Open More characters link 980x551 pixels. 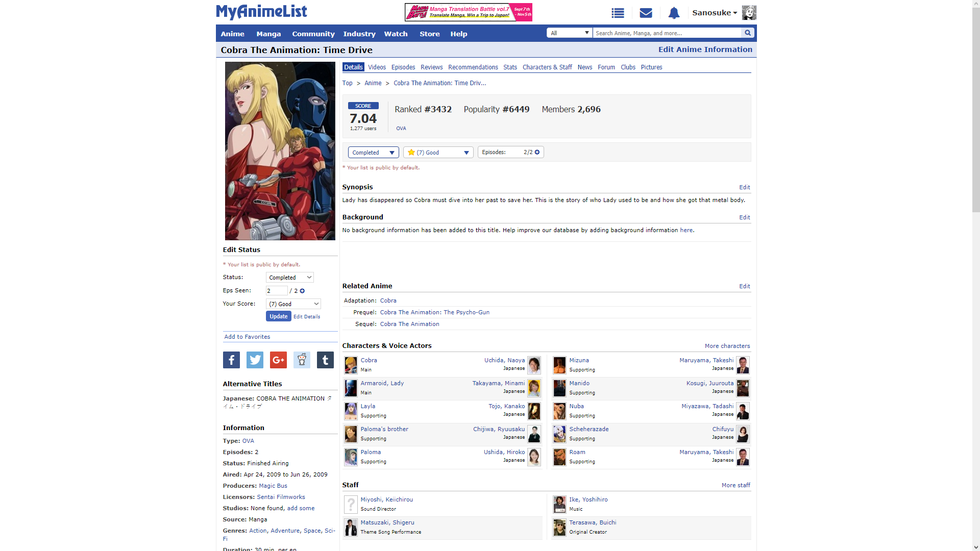[727, 346]
